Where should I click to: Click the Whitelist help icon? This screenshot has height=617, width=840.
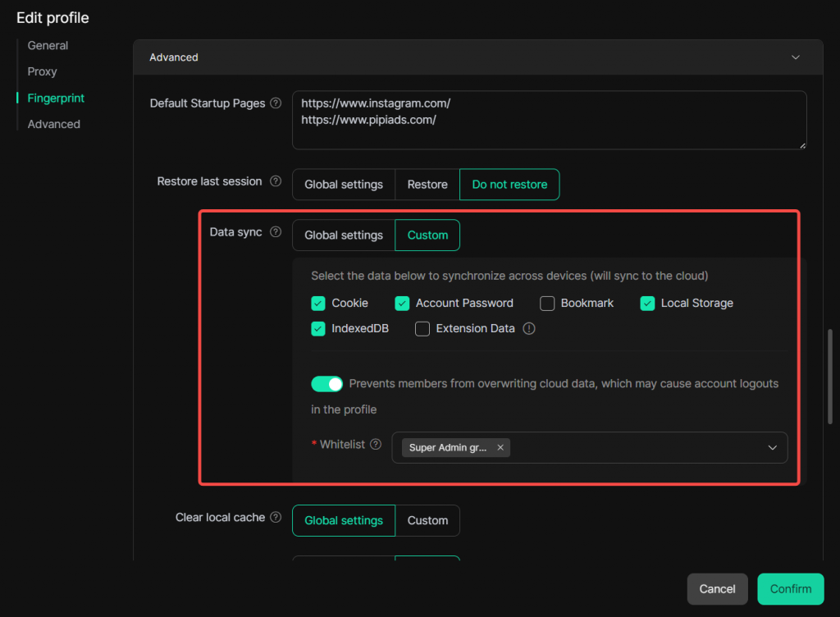tap(376, 445)
